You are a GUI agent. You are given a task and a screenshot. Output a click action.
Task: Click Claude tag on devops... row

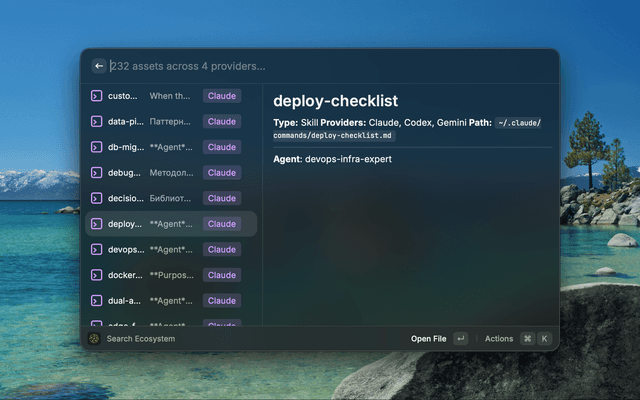(x=222, y=249)
